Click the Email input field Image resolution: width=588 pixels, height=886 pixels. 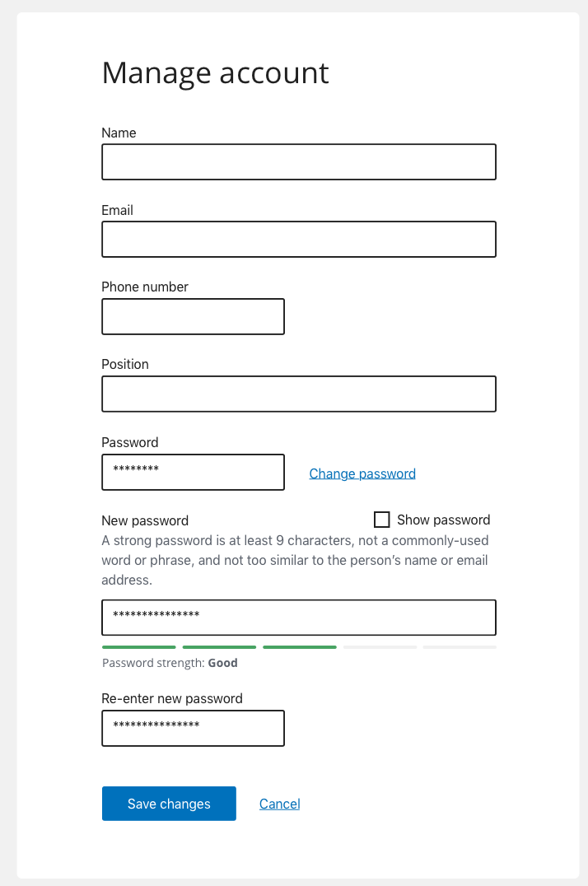[298, 239]
